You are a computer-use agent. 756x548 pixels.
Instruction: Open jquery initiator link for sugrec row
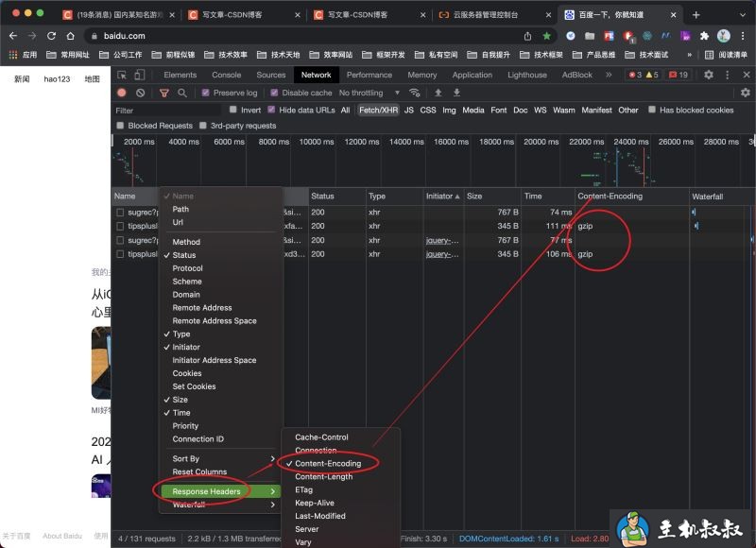(x=442, y=240)
